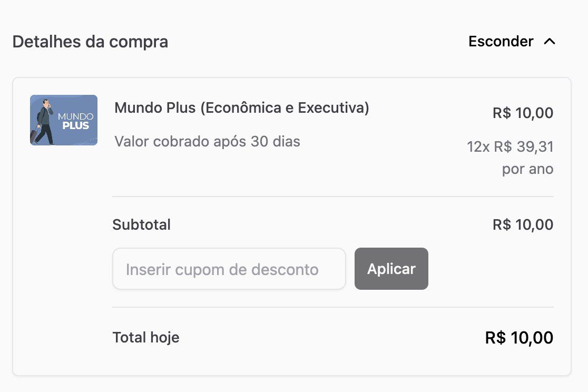
Task: Click the Valor cobrado após 30 dias note
Action: pyautogui.click(x=208, y=141)
